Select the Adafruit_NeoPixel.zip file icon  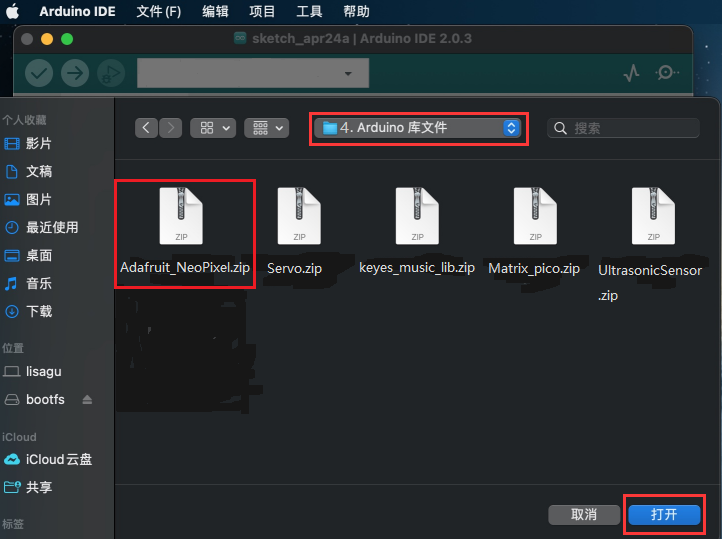pyautogui.click(x=181, y=215)
